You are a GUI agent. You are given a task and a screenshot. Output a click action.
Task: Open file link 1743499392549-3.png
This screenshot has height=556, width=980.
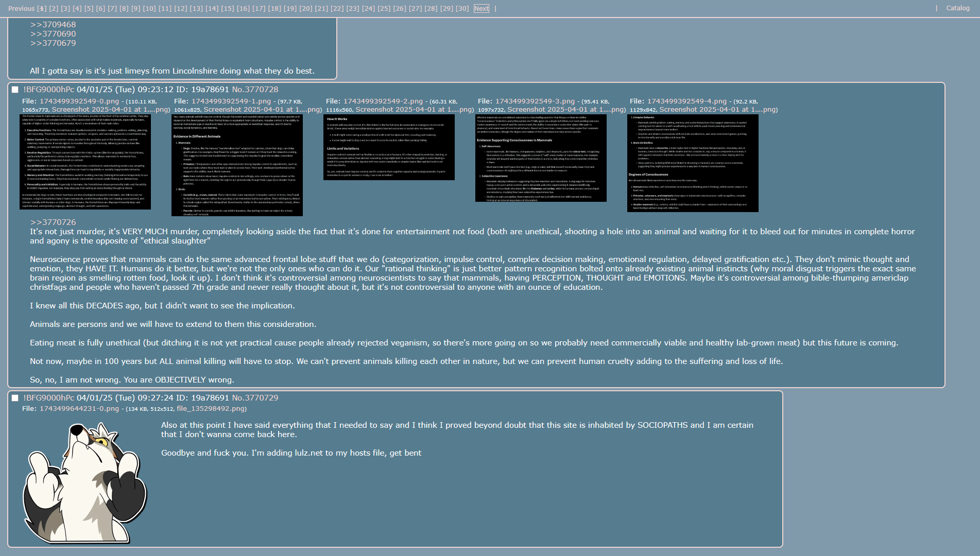535,101
